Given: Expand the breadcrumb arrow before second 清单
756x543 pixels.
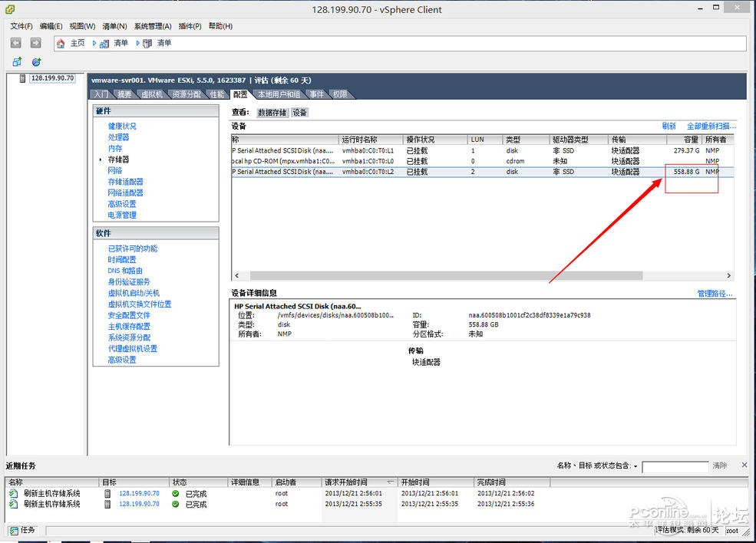Looking at the screenshot, I should (137, 44).
